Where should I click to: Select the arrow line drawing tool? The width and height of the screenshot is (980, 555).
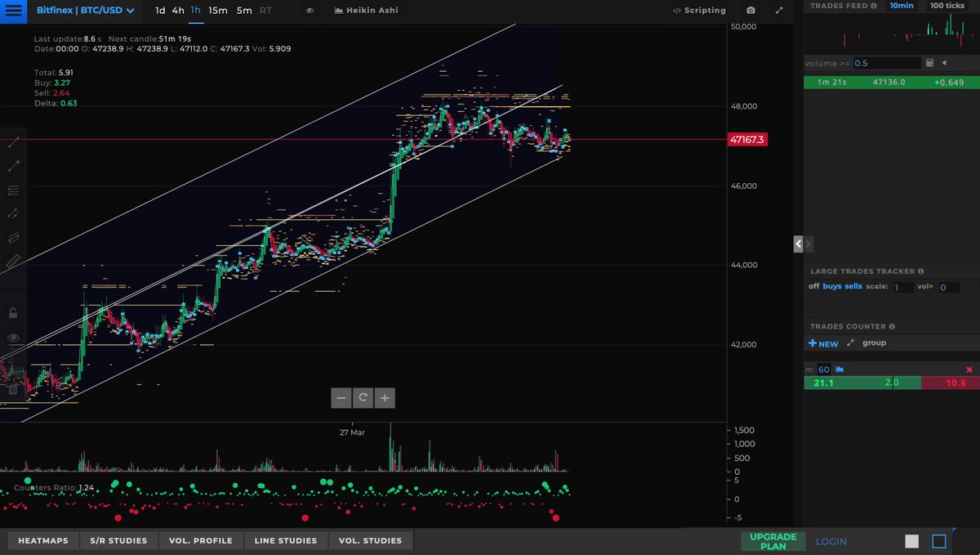pyautogui.click(x=13, y=166)
